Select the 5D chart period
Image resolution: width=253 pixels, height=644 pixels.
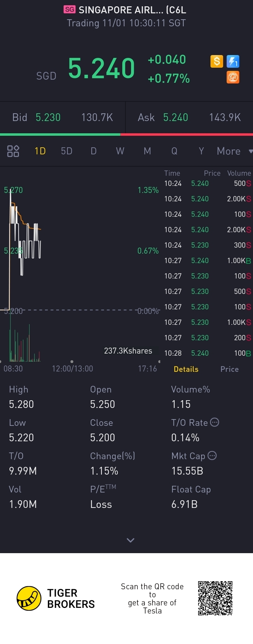click(x=67, y=151)
